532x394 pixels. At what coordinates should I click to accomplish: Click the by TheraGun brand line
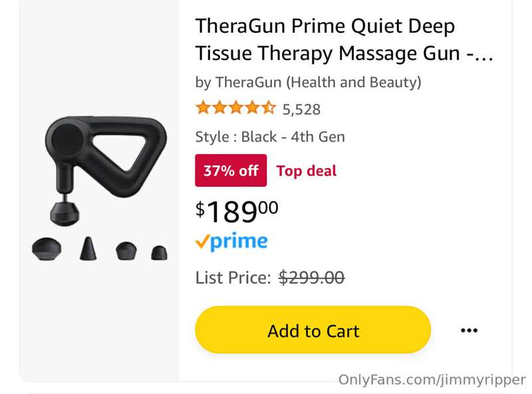308,82
